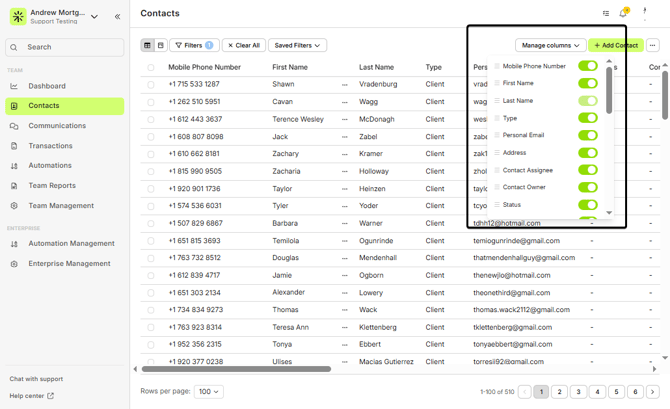Click the Add Contact button

(615, 45)
